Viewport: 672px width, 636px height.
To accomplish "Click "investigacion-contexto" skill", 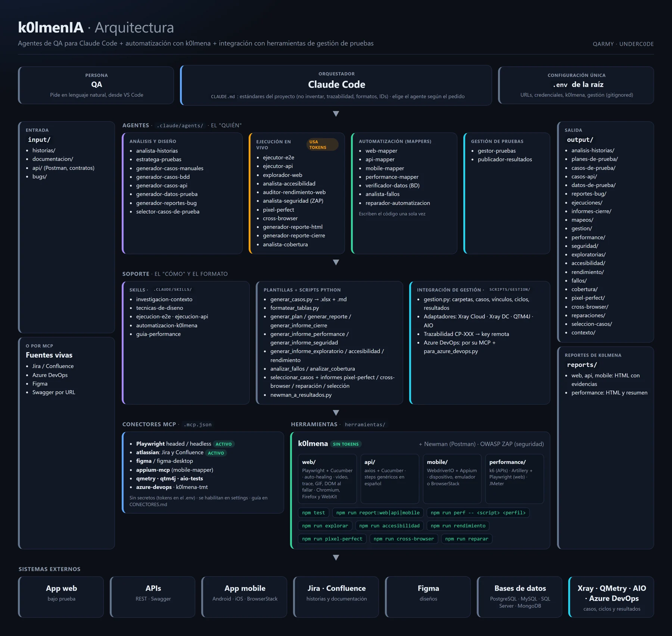I will [164, 299].
